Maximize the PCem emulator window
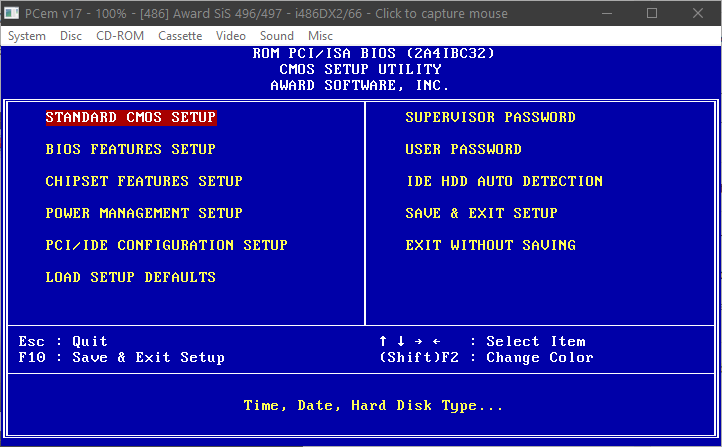This screenshot has width=722, height=447. click(652, 14)
